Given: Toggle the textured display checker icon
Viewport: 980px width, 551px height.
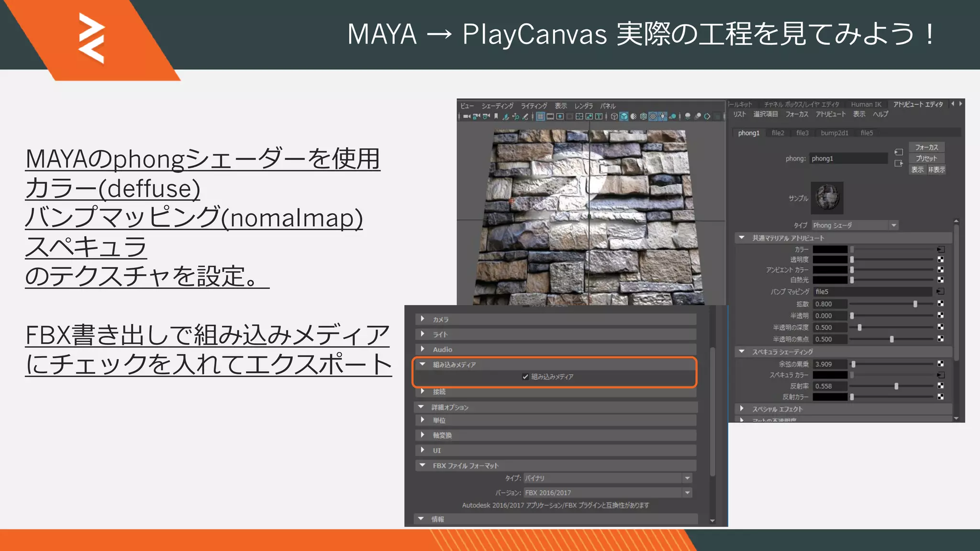Looking at the screenshot, I should [653, 116].
